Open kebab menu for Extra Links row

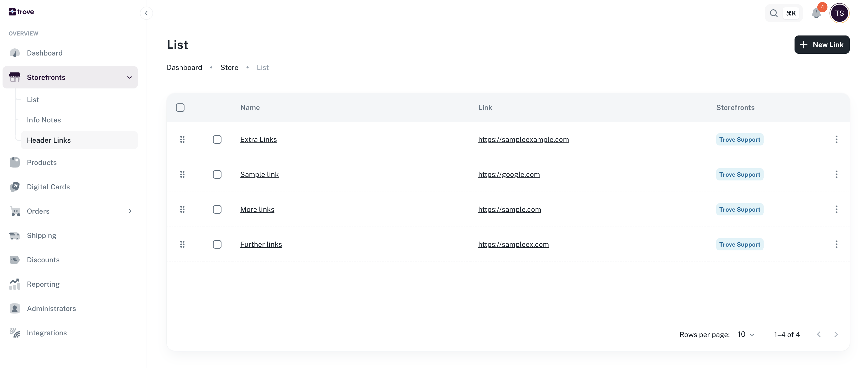(x=836, y=139)
